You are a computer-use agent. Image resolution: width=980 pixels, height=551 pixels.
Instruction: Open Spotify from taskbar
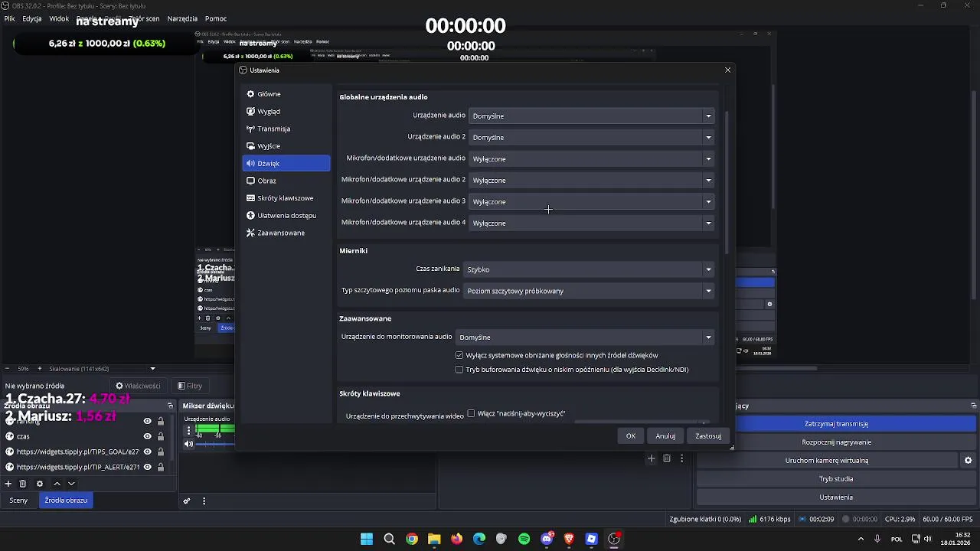pos(524,539)
